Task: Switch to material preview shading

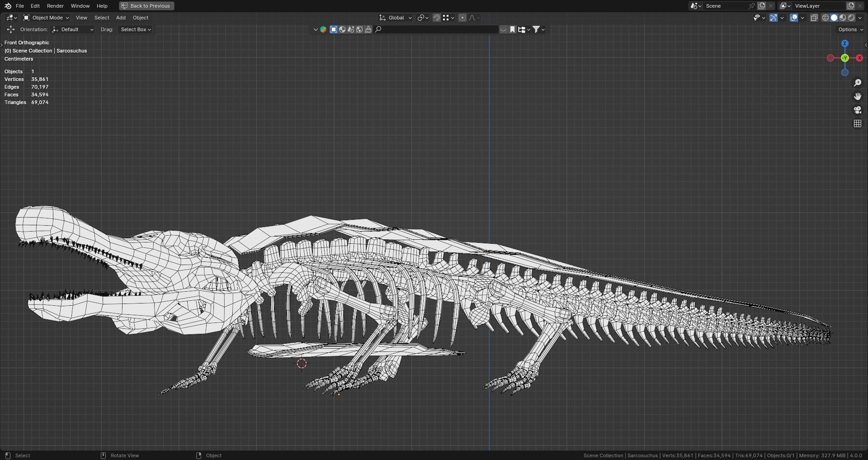Action: click(x=843, y=18)
